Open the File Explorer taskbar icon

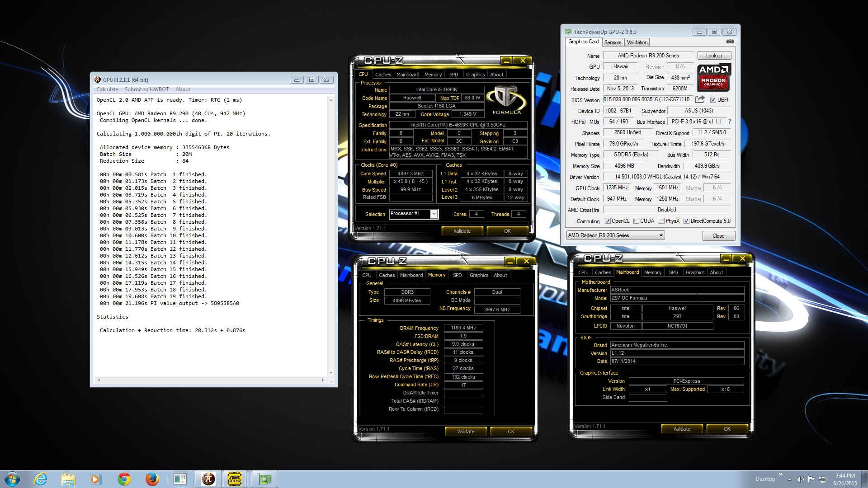[68, 479]
